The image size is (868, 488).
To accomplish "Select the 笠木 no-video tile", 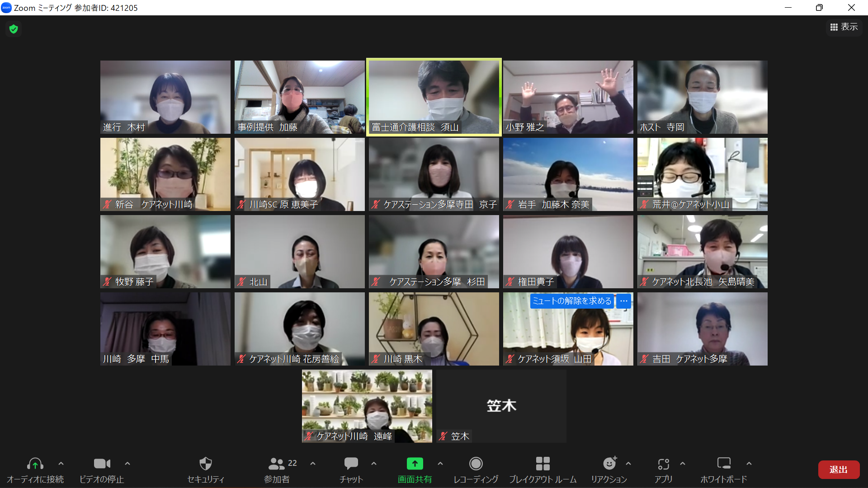I will 501,406.
